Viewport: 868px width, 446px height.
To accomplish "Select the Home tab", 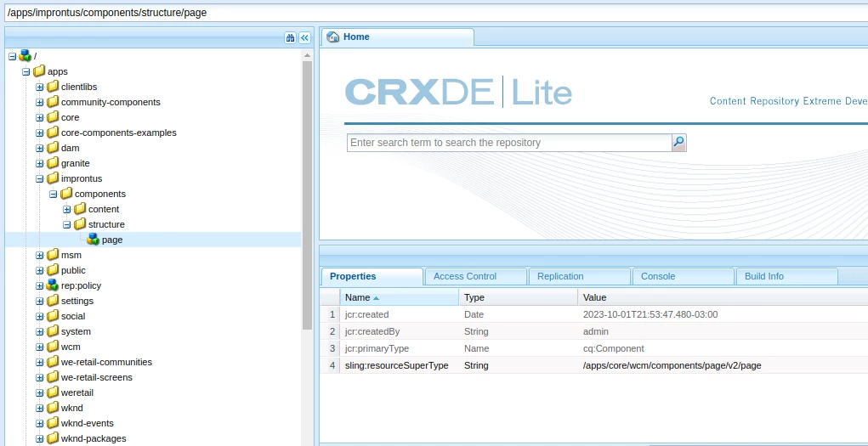I will click(398, 37).
